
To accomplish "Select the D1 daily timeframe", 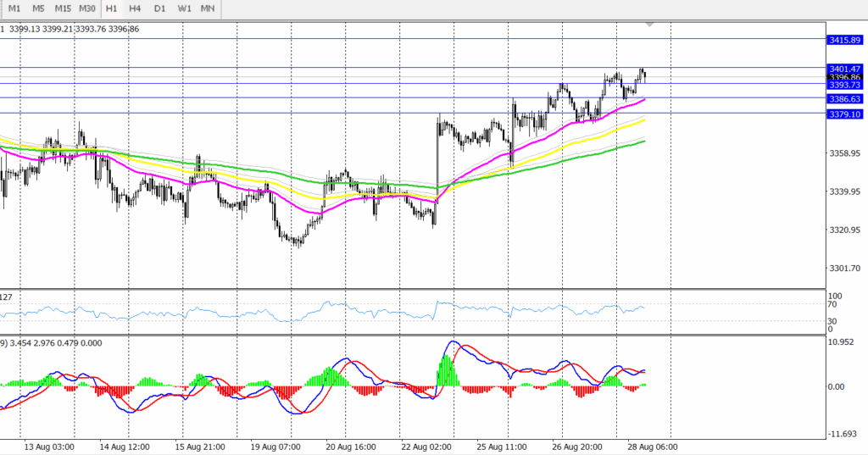I will 159,8.
